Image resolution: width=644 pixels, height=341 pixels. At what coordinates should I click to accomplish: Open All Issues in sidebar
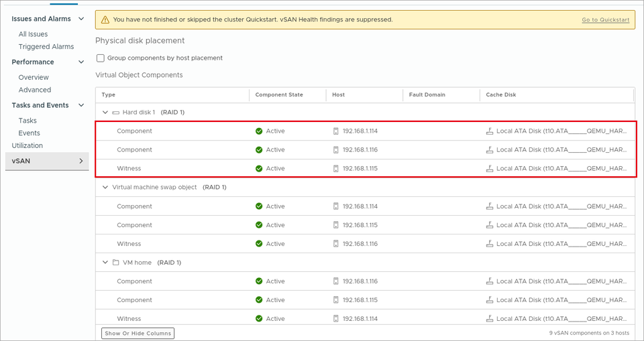click(x=33, y=34)
